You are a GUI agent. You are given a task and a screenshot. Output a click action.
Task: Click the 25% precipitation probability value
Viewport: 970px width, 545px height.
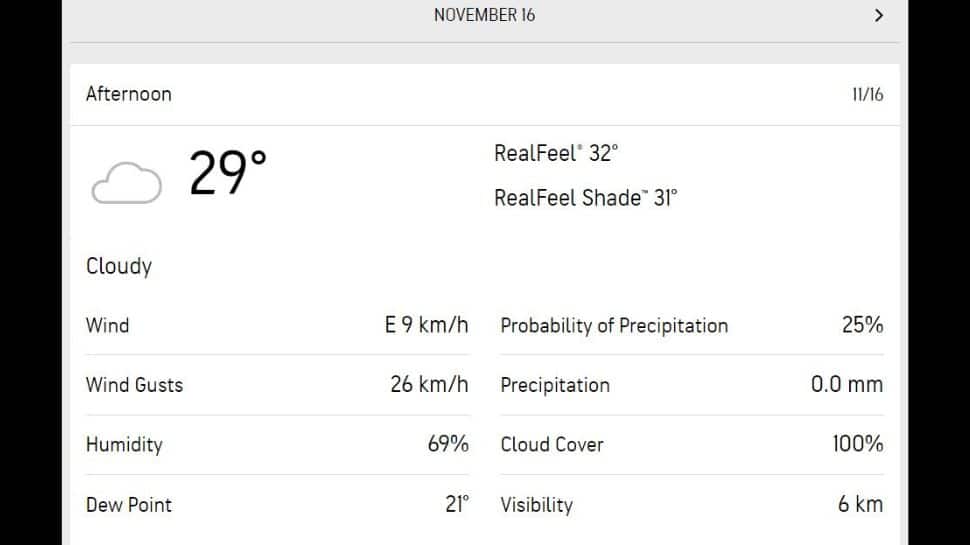click(862, 325)
